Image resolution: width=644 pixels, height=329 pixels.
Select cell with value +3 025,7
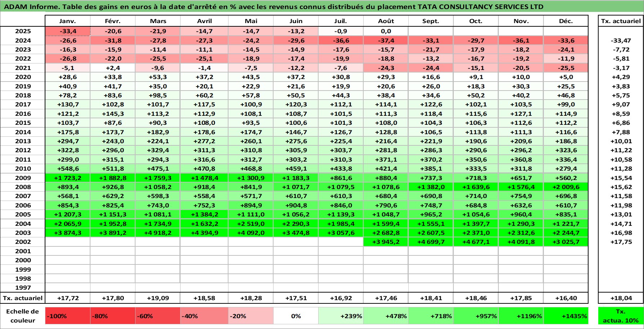(x=566, y=242)
